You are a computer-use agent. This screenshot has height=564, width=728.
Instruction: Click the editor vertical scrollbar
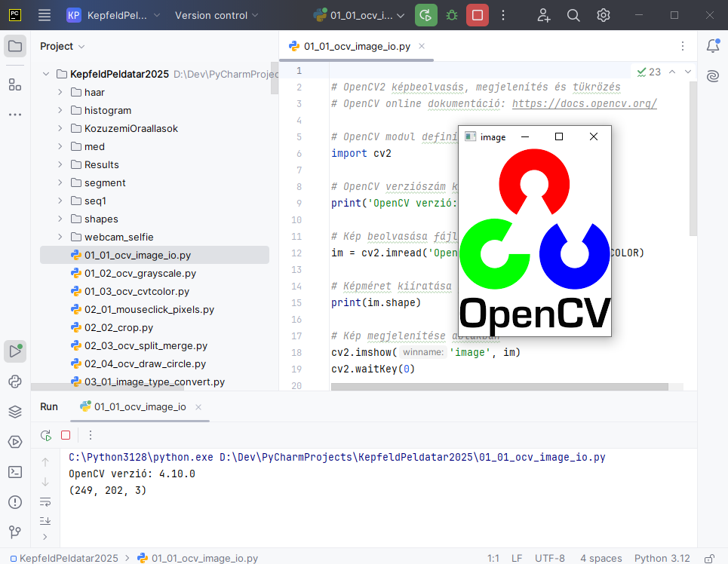click(693, 159)
